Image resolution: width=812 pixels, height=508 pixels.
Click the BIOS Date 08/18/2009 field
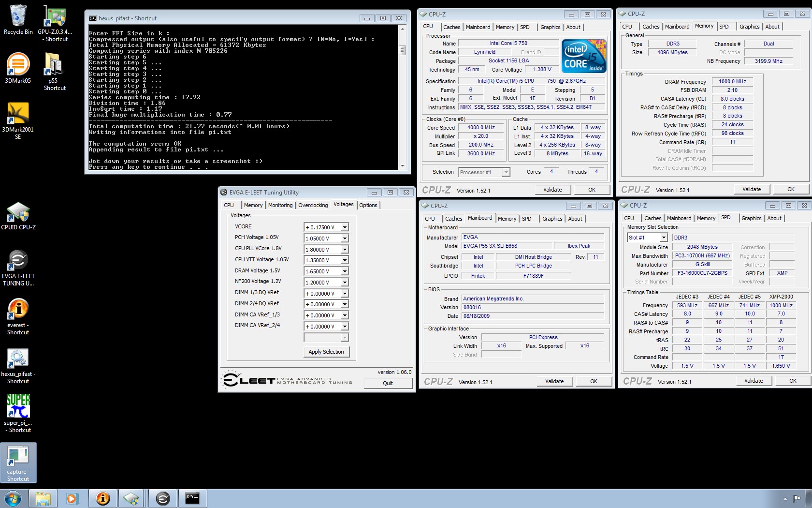533,316
